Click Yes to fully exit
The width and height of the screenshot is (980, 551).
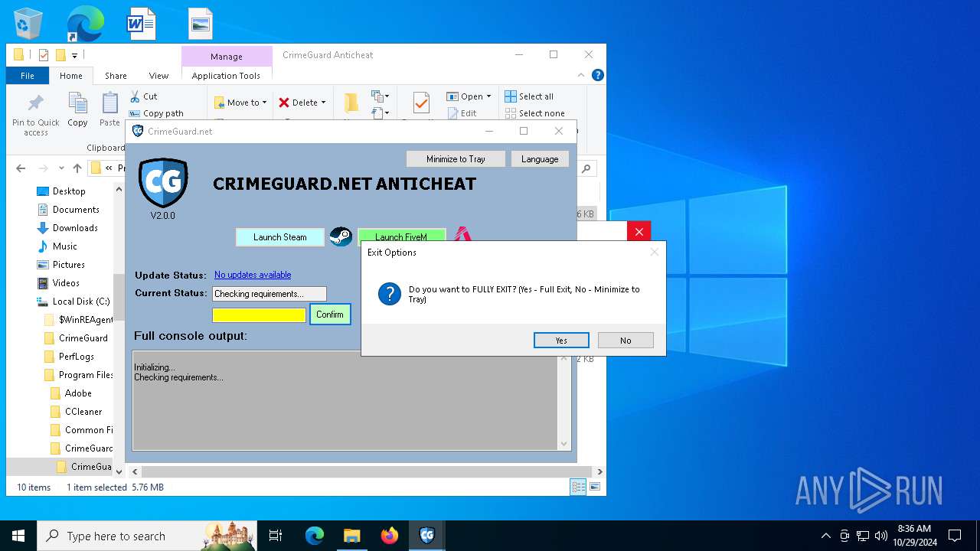pos(561,341)
